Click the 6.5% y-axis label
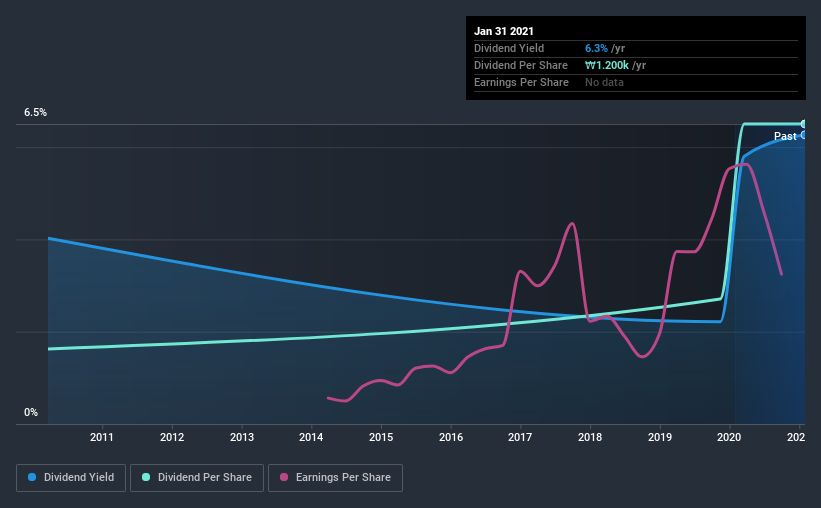 point(36,113)
